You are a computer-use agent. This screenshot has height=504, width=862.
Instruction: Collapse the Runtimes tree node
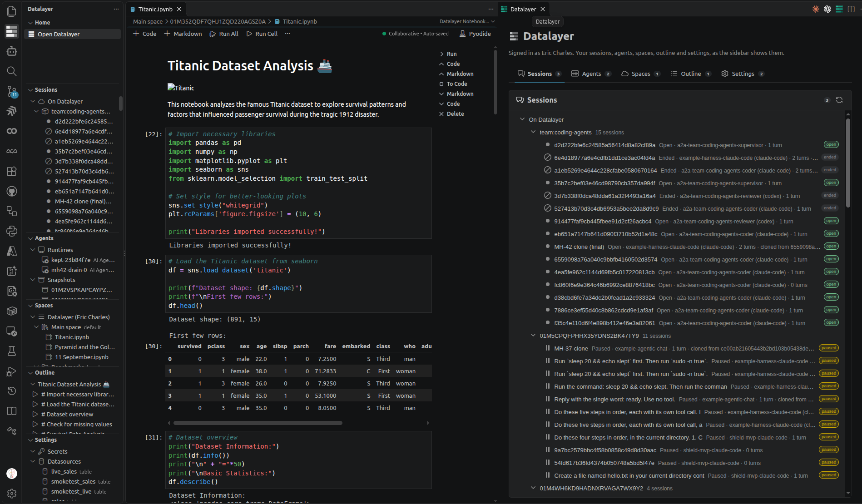pyautogui.click(x=33, y=250)
